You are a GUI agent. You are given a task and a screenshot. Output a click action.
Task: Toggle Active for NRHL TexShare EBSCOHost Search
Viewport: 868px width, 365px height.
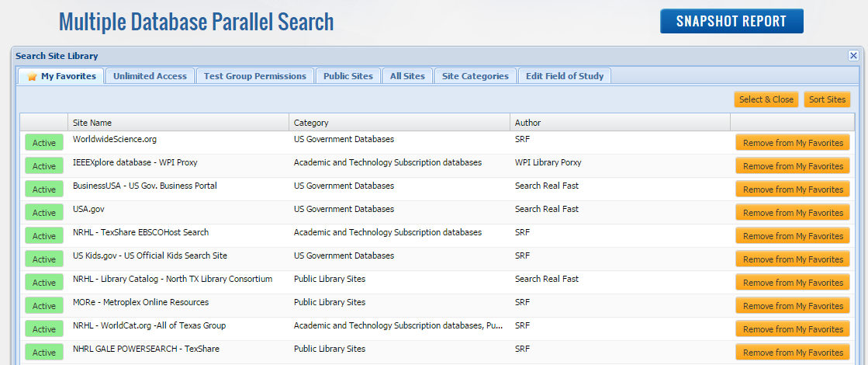tap(44, 236)
